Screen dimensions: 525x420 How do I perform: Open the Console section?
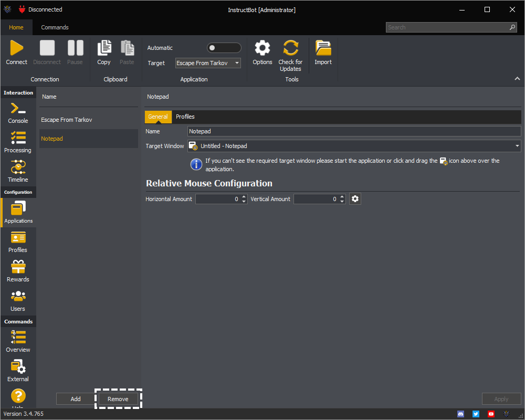18,113
